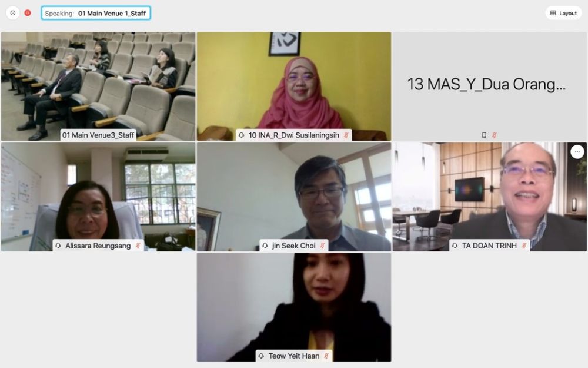Click the Speaking: 01 Main Venue 1_Staff indicator
The width and height of the screenshot is (588, 368).
point(96,13)
